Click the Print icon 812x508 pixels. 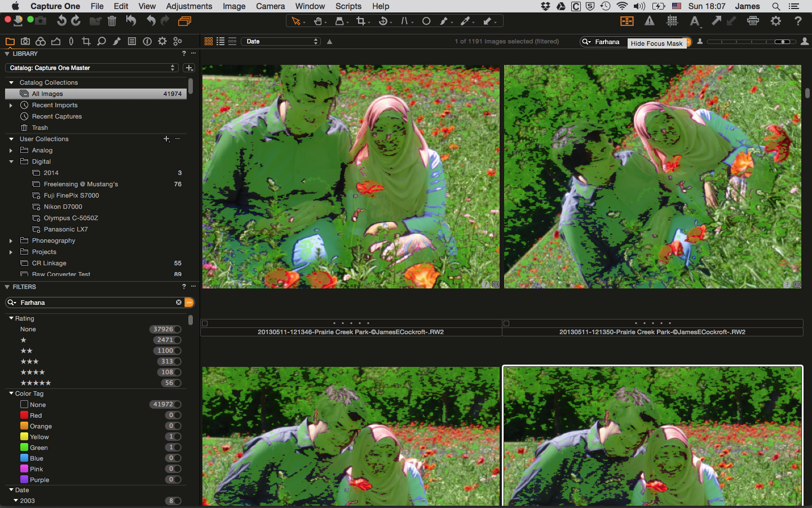click(753, 21)
